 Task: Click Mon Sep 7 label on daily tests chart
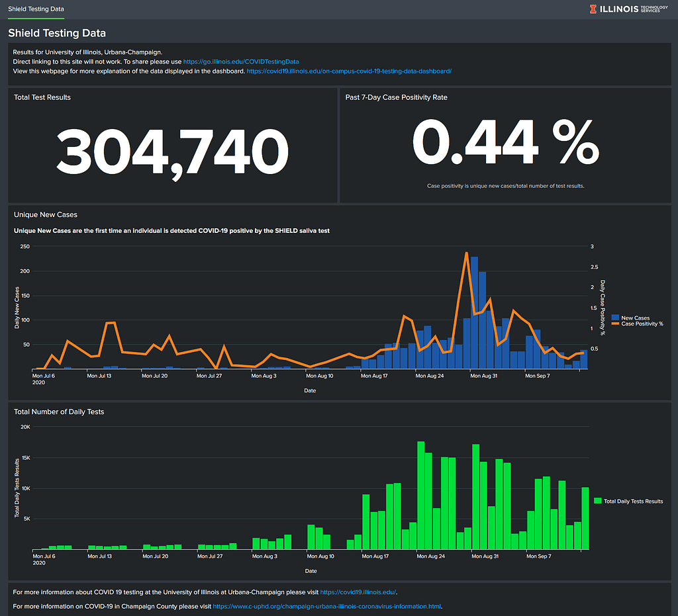click(538, 556)
